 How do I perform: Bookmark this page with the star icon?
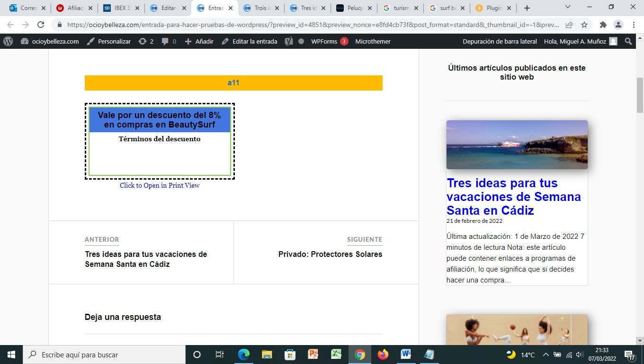click(x=584, y=25)
